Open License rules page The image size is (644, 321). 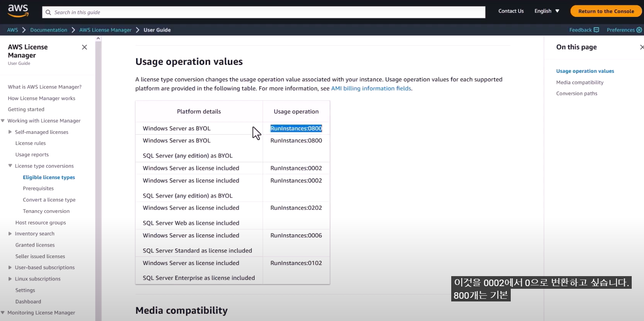tap(30, 143)
